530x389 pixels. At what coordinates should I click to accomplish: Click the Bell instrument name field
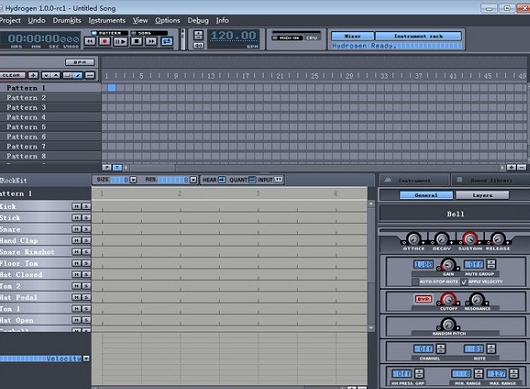pos(455,214)
